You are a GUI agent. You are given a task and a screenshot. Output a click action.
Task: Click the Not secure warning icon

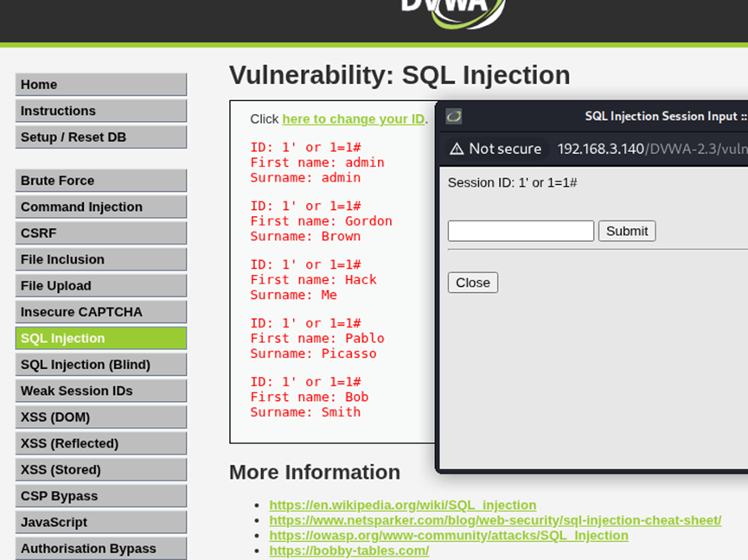click(457, 150)
